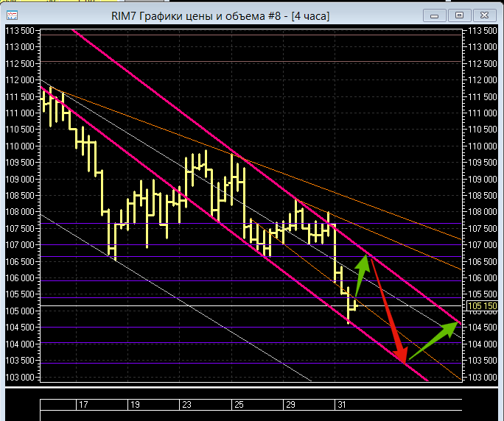Click 103 500 on the right price axis
504x421 pixels.
(x=483, y=361)
